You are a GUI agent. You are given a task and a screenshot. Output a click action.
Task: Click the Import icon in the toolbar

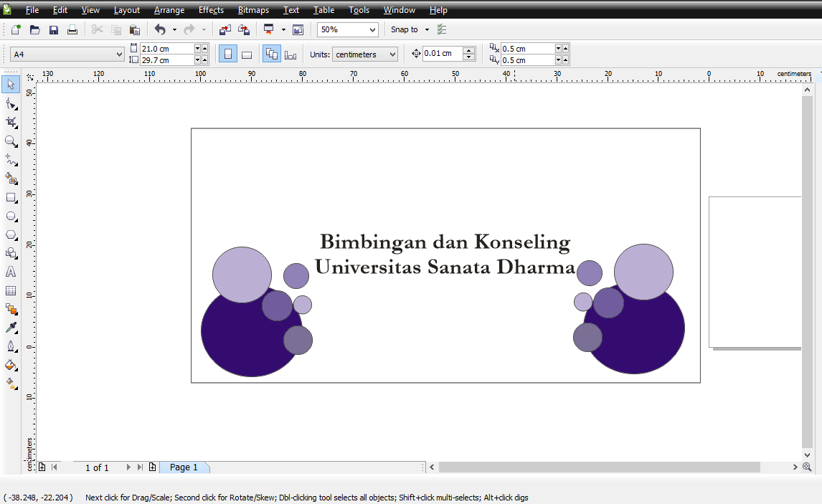[x=225, y=30]
